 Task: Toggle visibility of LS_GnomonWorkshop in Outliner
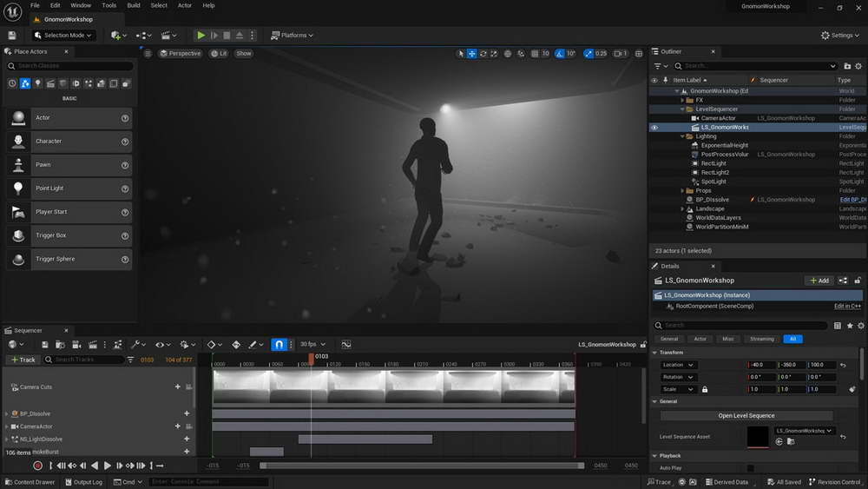click(654, 128)
